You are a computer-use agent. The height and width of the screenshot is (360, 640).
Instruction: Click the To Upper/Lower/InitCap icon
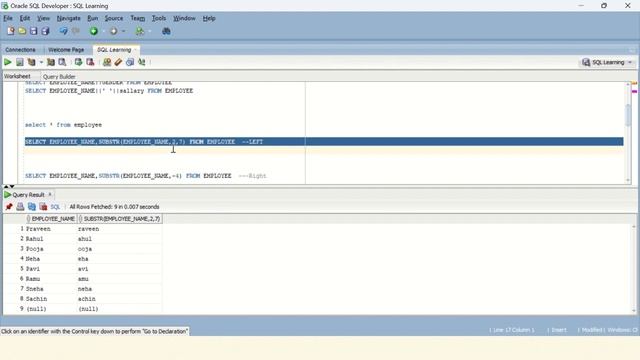point(142,62)
